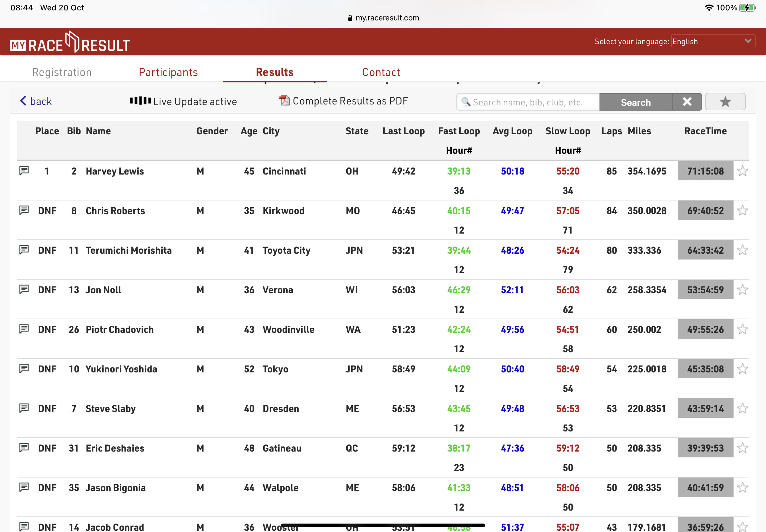Favorite Steve Slaby with the star
Image resolution: width=766 pixels, height=532 pixels.
tap(742, 408)
